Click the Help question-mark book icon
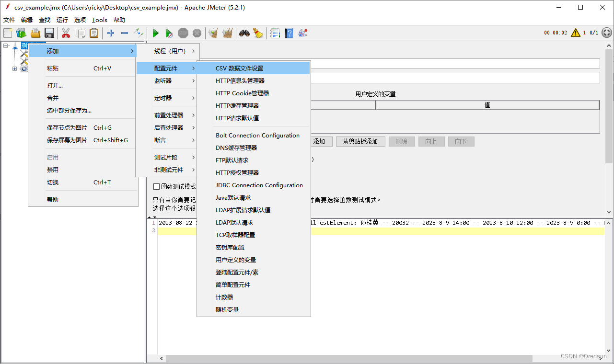Screen dimensions: 614x364 [289, 33]
